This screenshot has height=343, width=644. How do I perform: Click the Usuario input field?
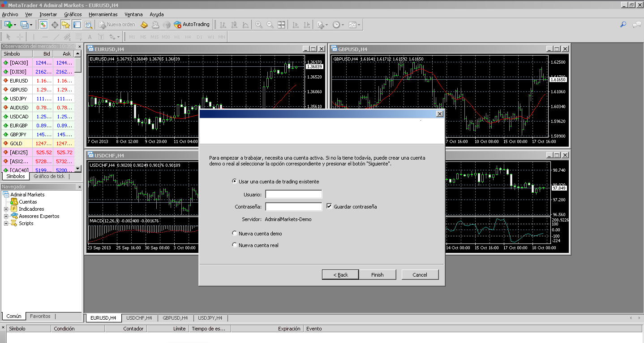[x=294, y=194]
